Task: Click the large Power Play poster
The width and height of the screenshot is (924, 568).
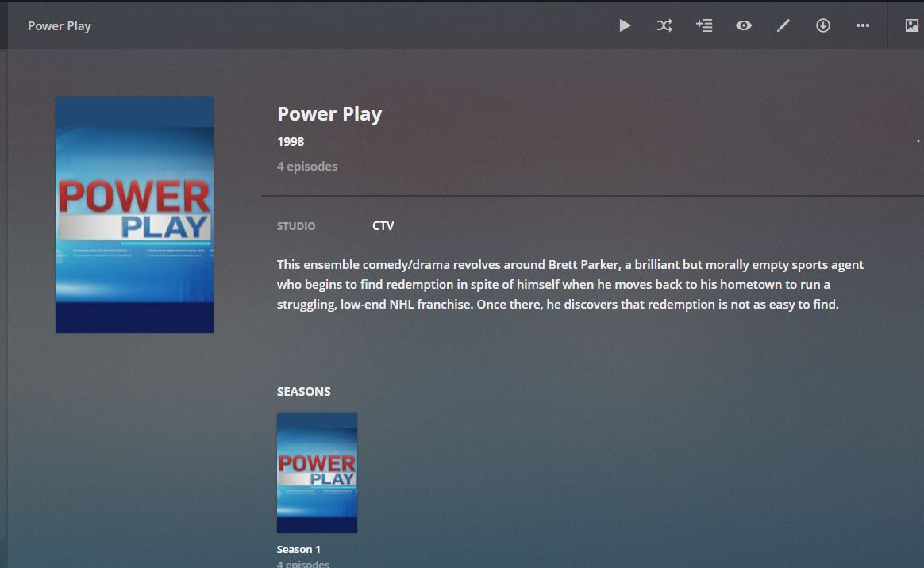Action: click(134, 215)
